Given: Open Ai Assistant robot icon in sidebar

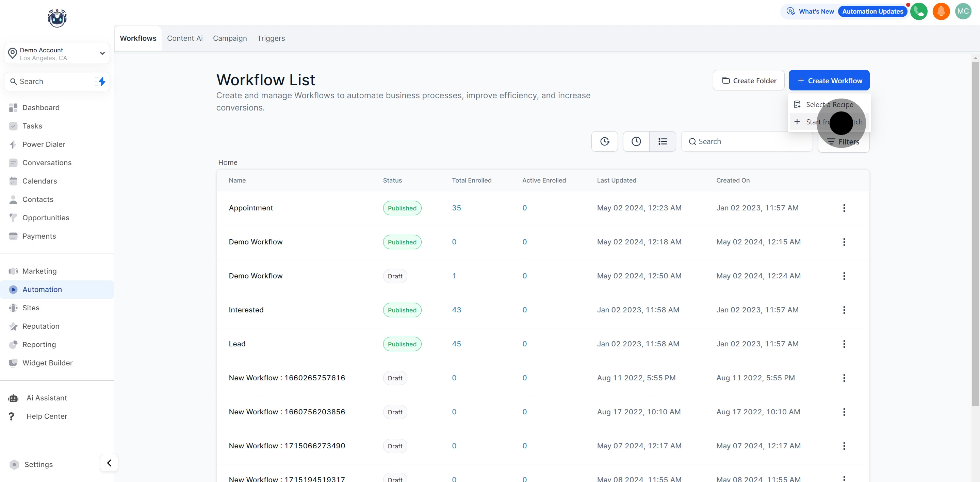Looking at the screenshot, I should pyautogui.click(x=13, y=398).
